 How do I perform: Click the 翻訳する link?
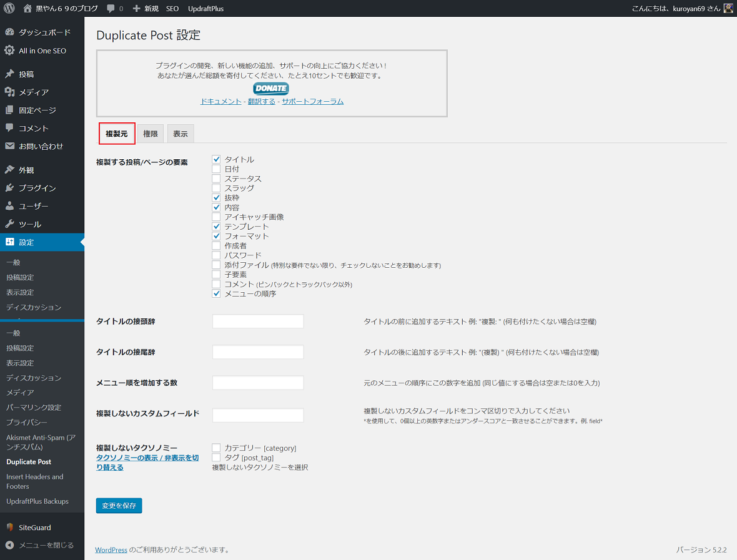(262, 102)
